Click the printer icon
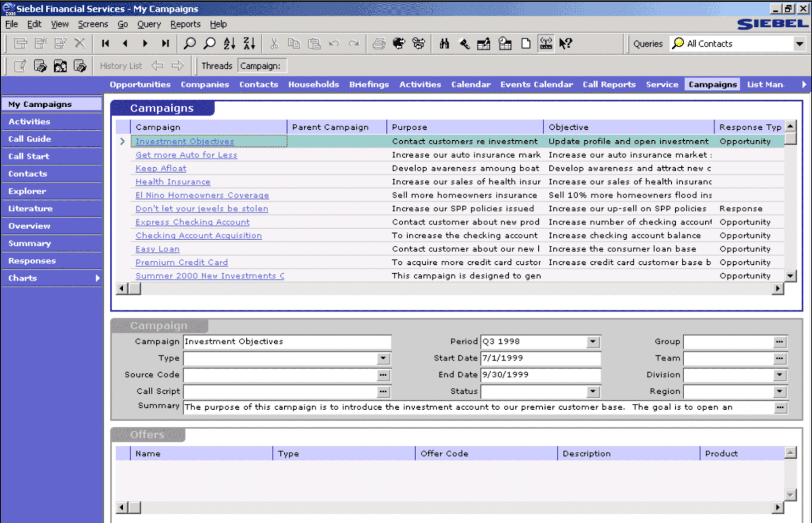The image size is (812, 523). pyautogui.click(x=379, y=44)
